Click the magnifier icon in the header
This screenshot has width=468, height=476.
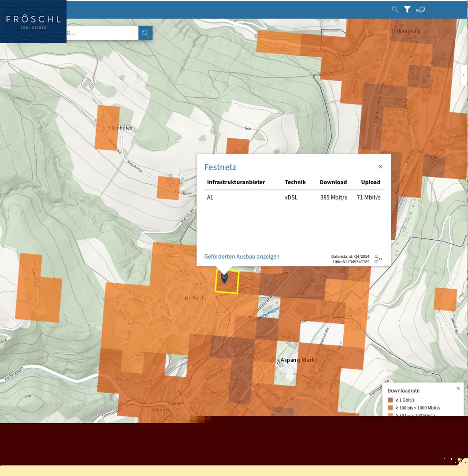click(x=395, y=9)
